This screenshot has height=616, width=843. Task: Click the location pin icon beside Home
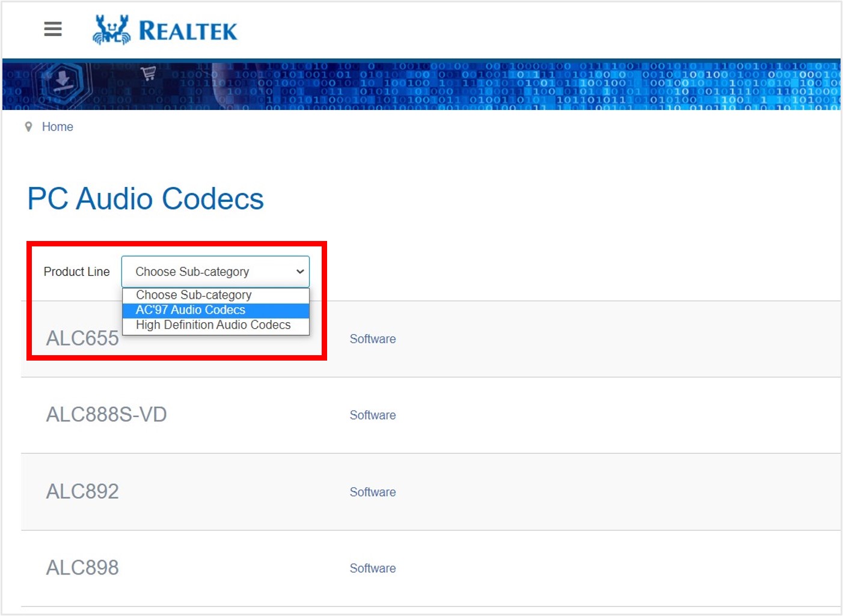coord(28,127)
